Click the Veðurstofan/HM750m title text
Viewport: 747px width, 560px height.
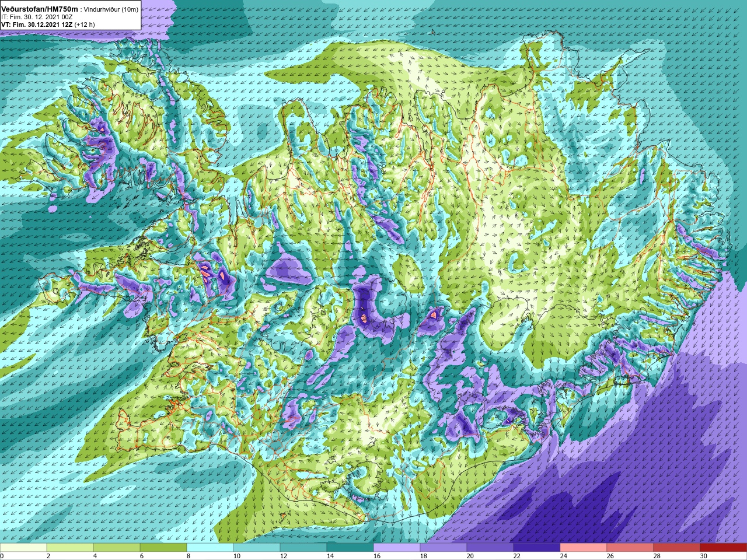coord(39,9)
